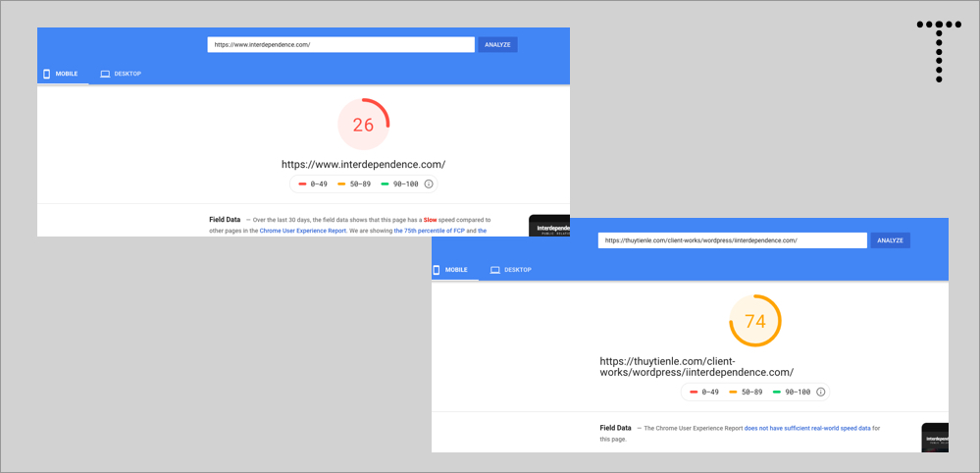This screenshot has height=473, width=980.
Task: Click the https://www.interdependence.com/ heading under score 26
Action: [363, 164]
